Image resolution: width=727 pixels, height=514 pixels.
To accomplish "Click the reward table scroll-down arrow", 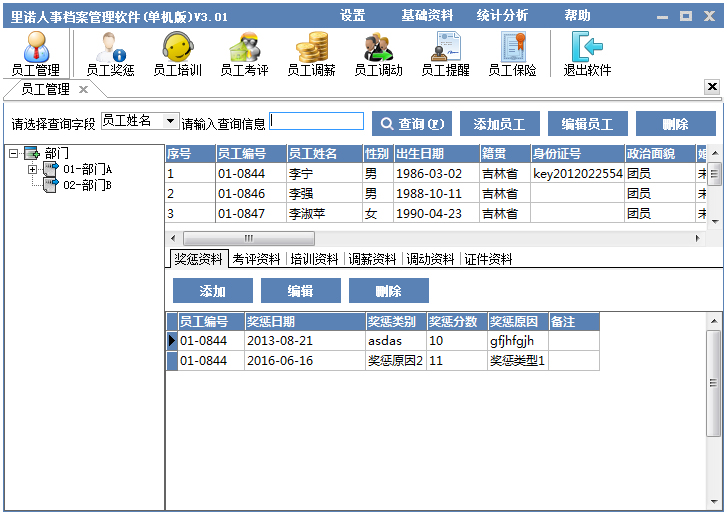I will coord(714,501).
